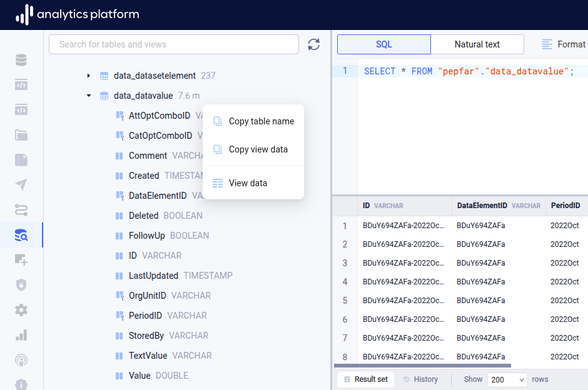Switch to the History results view
588x390 pixels.
point(420,379)
